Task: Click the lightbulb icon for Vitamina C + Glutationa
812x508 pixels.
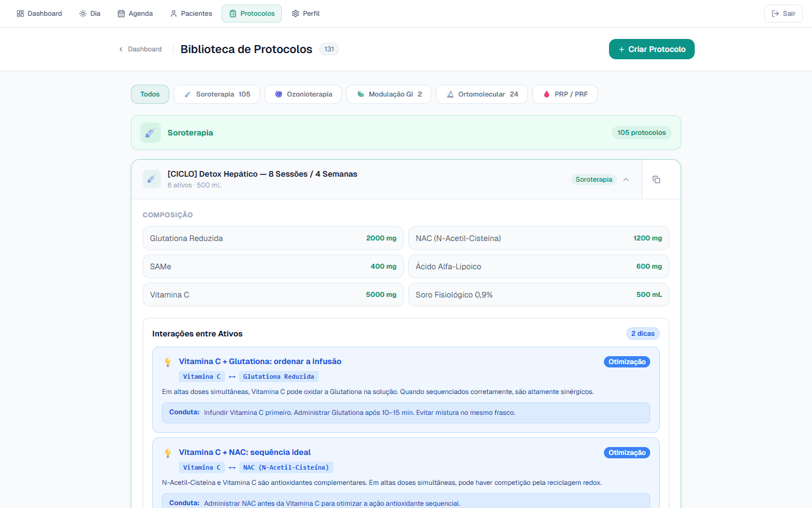Action: [x=167, y=362]
